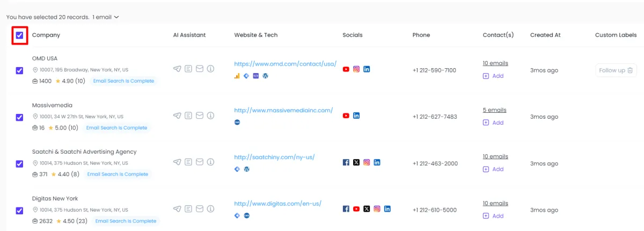View Digitas New York '10 emails' link
644x231 pixels.
pyautogui.click(x=495, y=204)
